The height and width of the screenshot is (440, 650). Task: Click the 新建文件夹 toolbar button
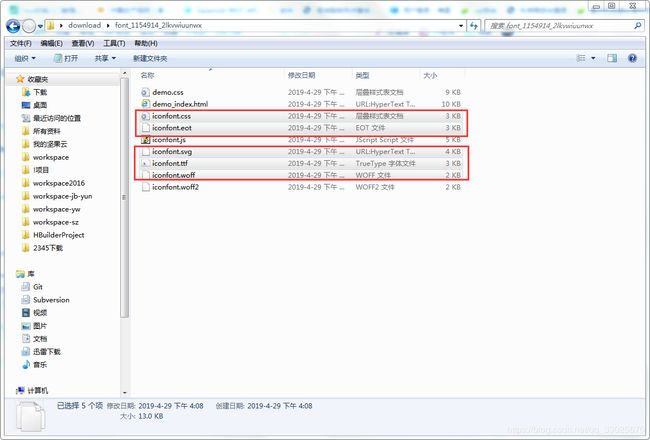(x=150, y=58)
